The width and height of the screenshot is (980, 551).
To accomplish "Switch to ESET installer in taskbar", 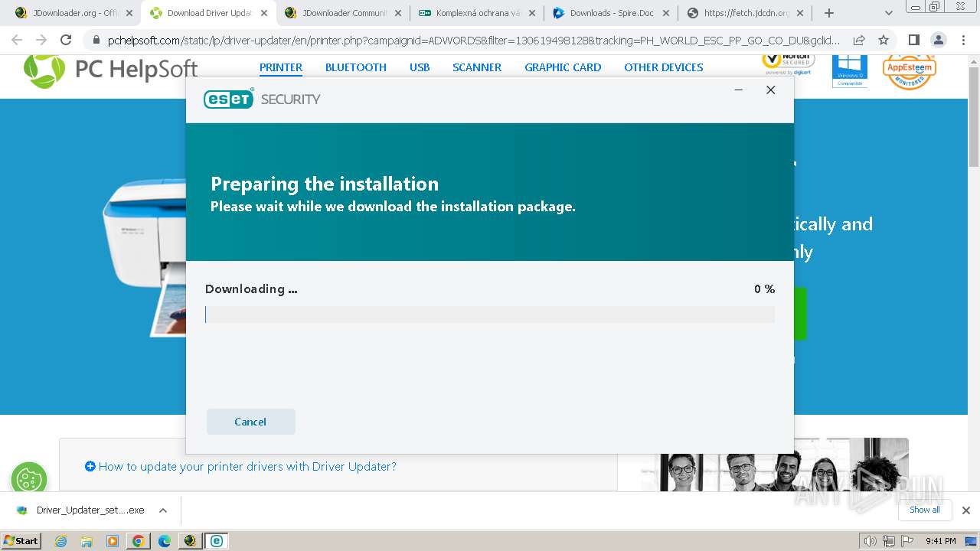I will click(x=217, y=541).
